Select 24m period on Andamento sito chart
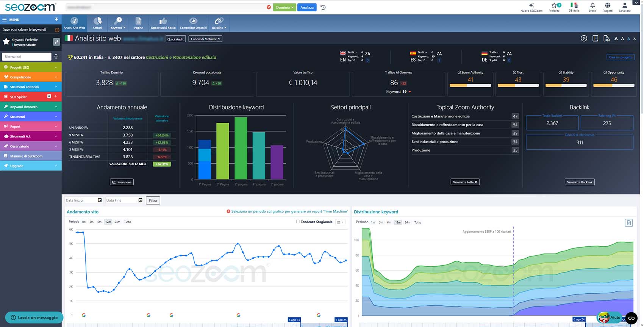This screenshot has width=644, height=327. click(x=117, y=222)
